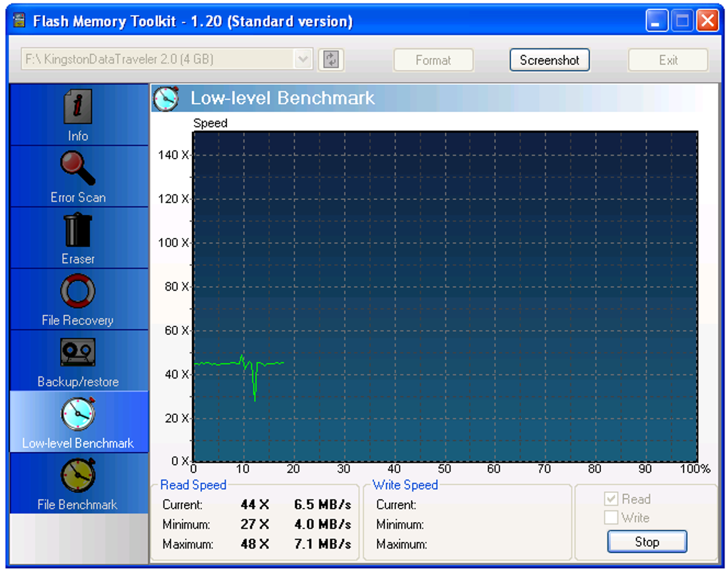
Task: Switch to the Error Scan section label
Action: tap(78, 197)
